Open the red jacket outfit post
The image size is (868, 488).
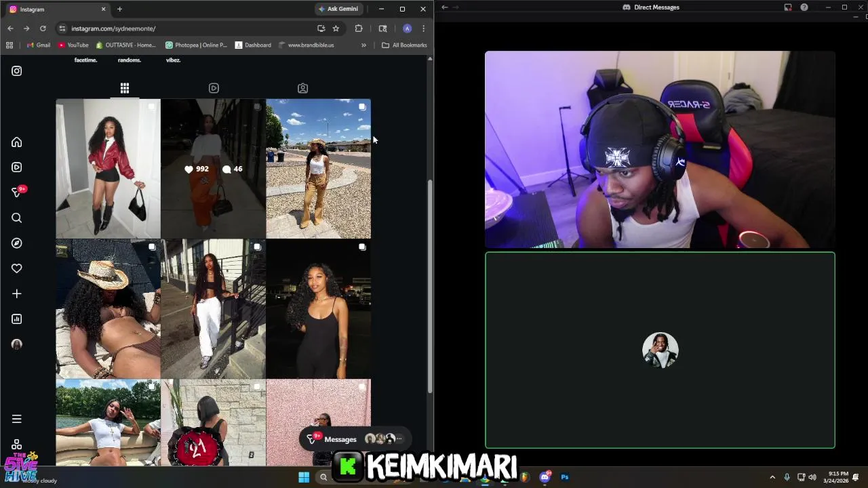point(108,169)
